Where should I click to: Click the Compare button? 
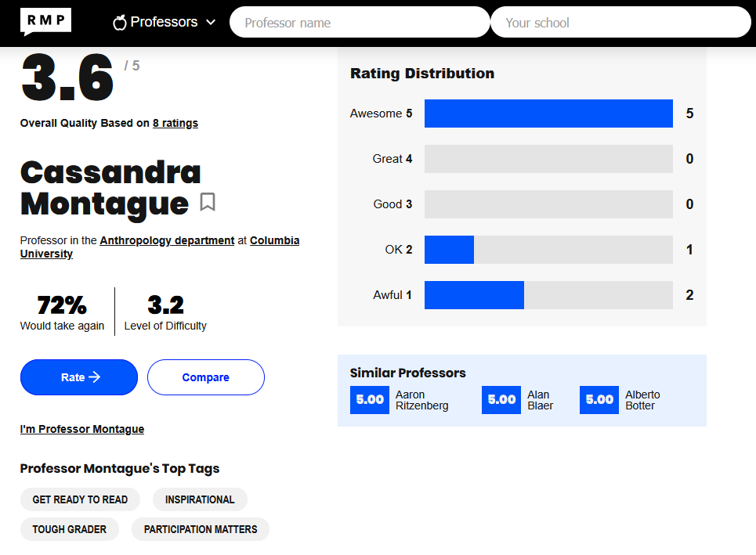[206, 377]
